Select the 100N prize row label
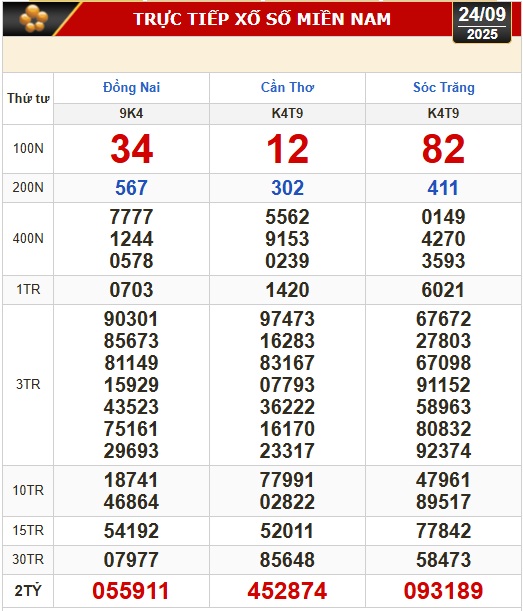The image size is (523, 611). pos(28,148)
